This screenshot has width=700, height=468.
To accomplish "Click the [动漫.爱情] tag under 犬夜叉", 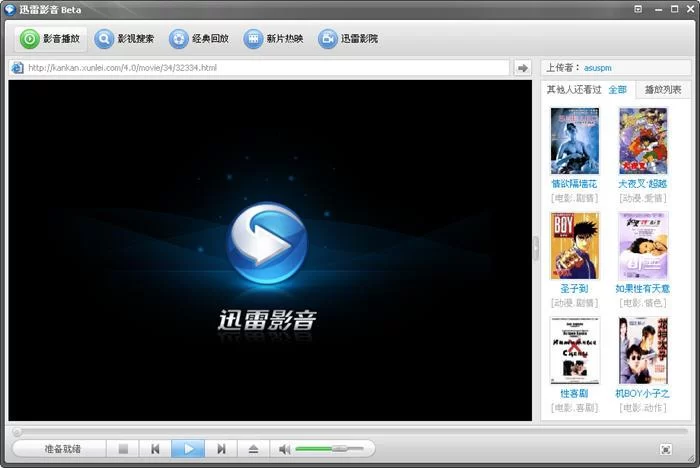I will tap(642, 198).
